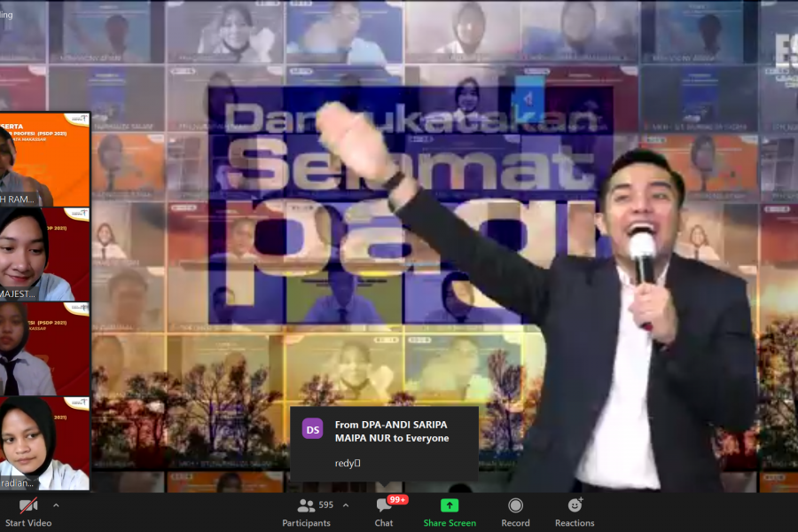Image resolution: width=798 pixels, height=532 pixels.
Task: Open the Participants panel icon
Action: click(307, 505)
